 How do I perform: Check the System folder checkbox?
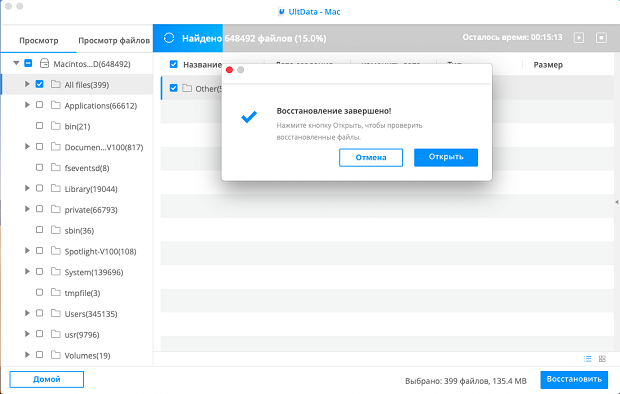39,271
